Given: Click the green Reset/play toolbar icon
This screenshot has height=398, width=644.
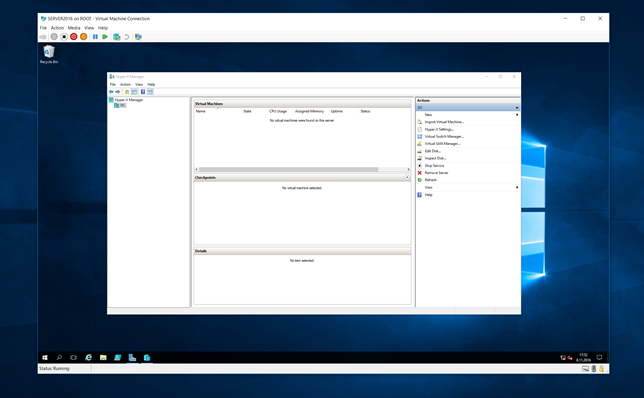Looking at the screenshot, I should 105,37.
